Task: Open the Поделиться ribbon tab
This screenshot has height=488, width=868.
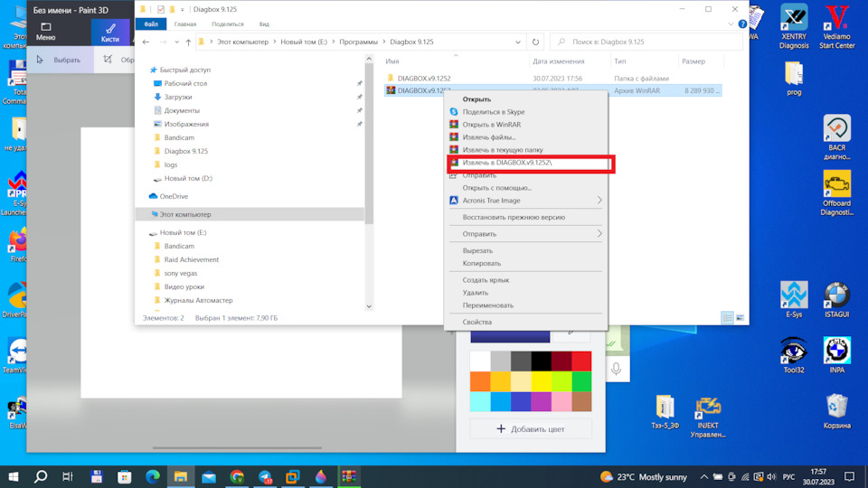Action: (228, 24)
